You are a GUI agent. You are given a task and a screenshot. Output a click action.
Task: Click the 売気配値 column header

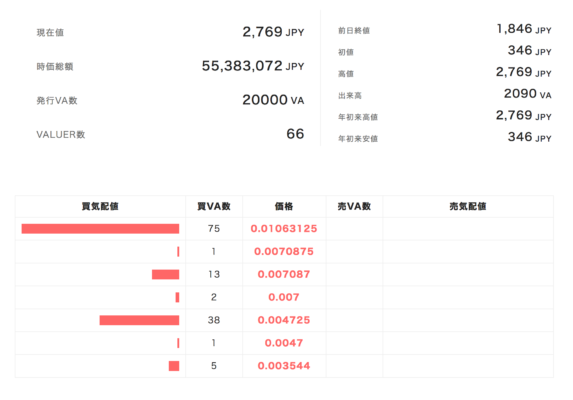tap(468, 207)
